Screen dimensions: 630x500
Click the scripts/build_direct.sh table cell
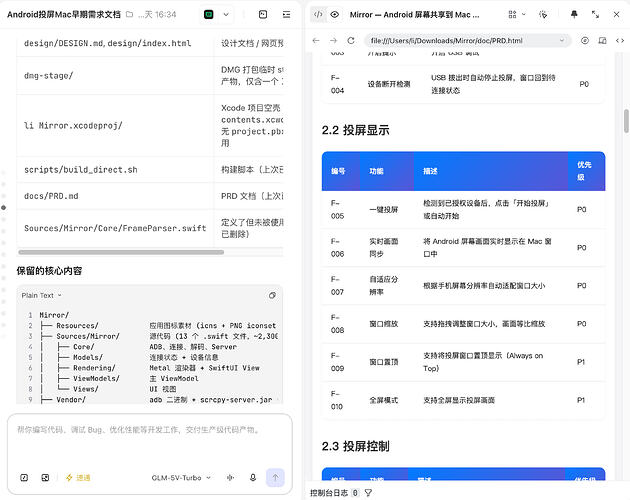pos(115,170)
